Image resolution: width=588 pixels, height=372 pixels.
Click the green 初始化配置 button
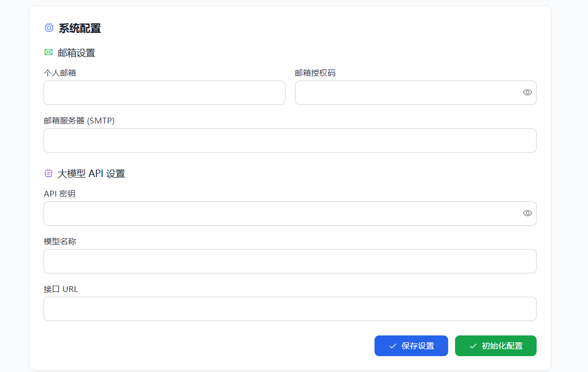point(495,346)
